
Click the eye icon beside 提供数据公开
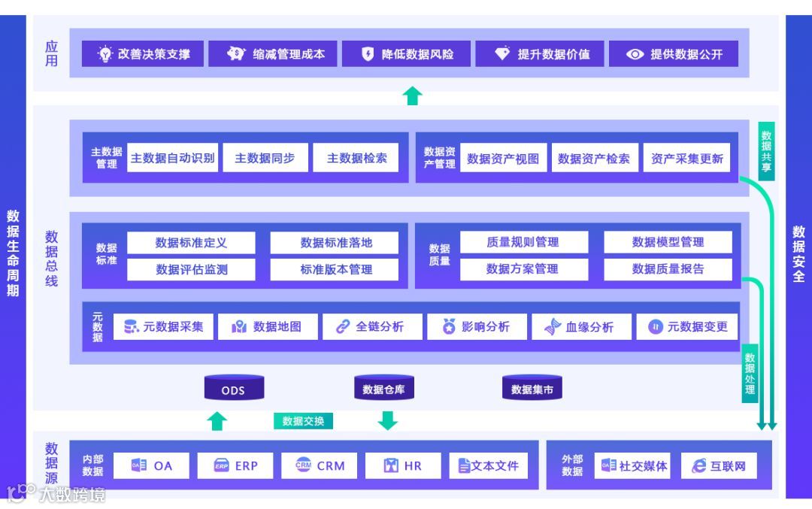(635, 54)
